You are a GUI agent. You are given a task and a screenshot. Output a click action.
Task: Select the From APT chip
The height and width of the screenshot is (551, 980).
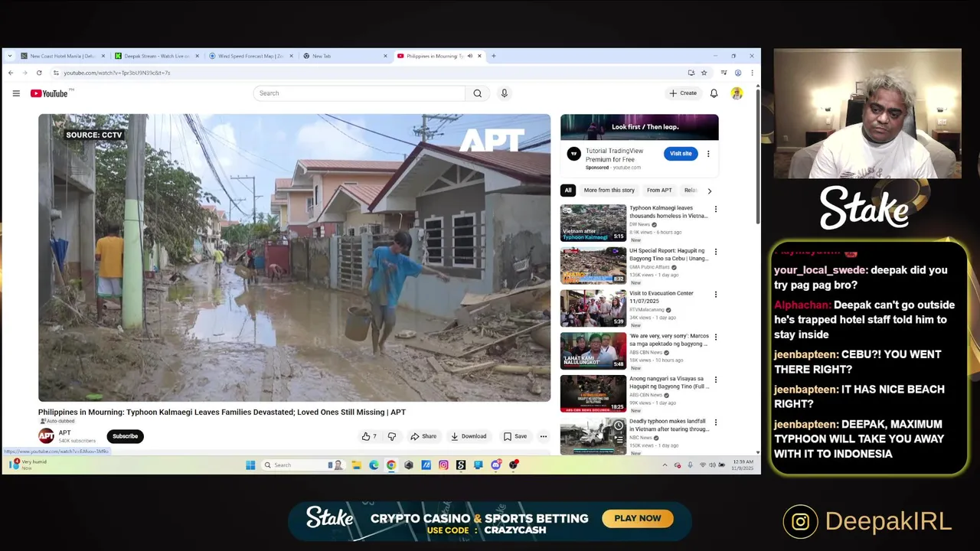tap(659, 190)
